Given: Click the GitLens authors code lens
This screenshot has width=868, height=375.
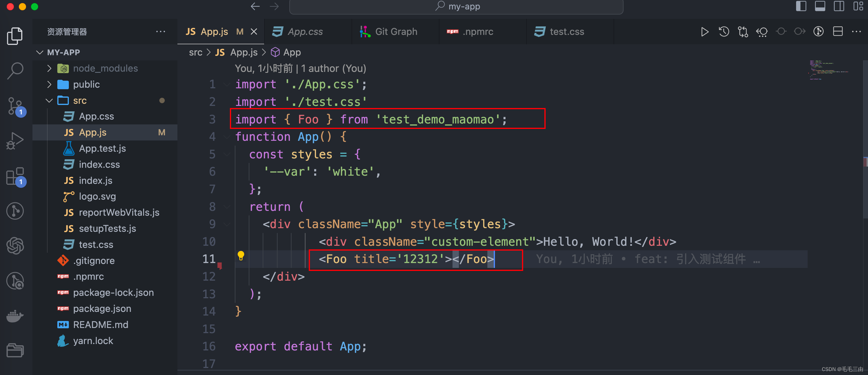Looking at the screenshot, I should pos(301,69).
